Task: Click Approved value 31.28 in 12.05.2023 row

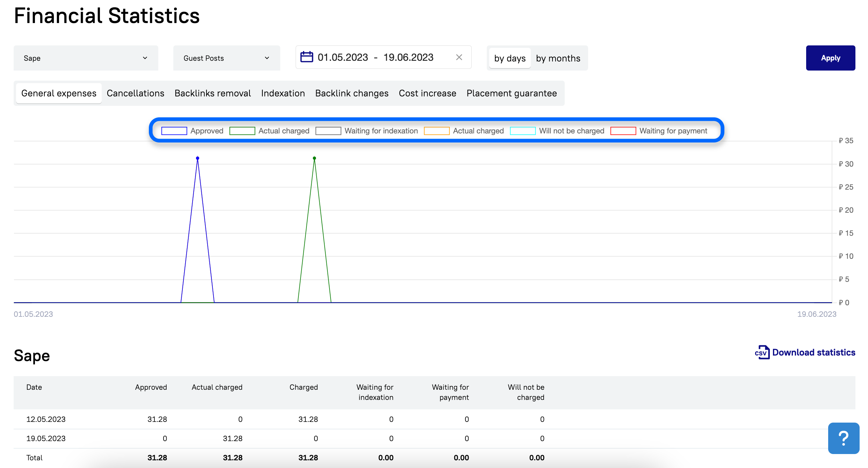Action: (157, 419)
